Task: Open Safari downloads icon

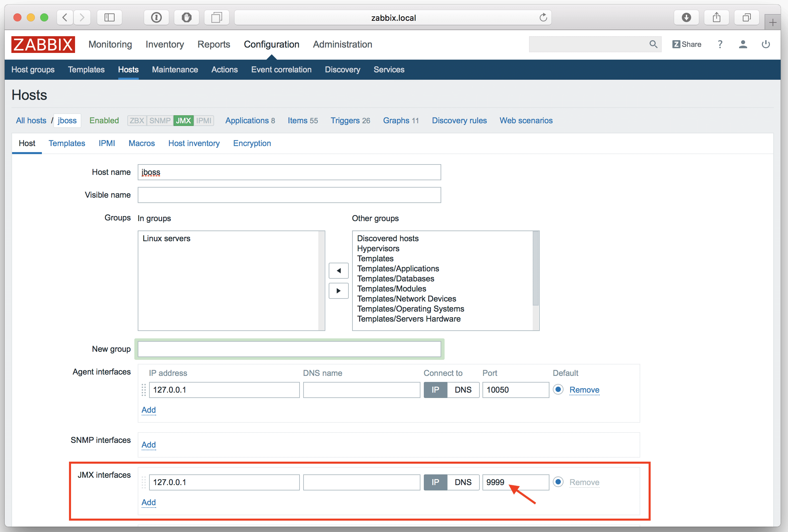Action: pyautogui.click(x=686, y=17)
